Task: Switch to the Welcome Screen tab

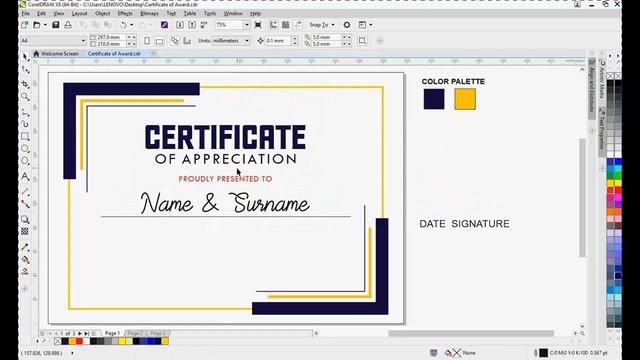Action: point(56,53)
